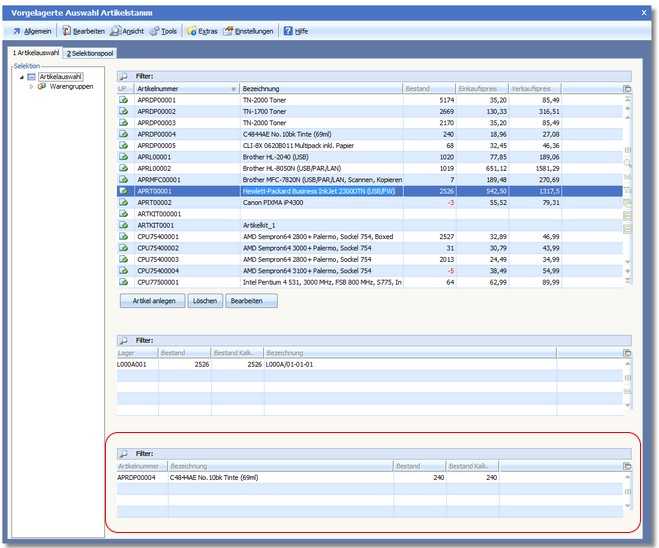The image size is (659, 548).
Task: Click the Hilfe question mark icon
Action: tap(288, 31)
